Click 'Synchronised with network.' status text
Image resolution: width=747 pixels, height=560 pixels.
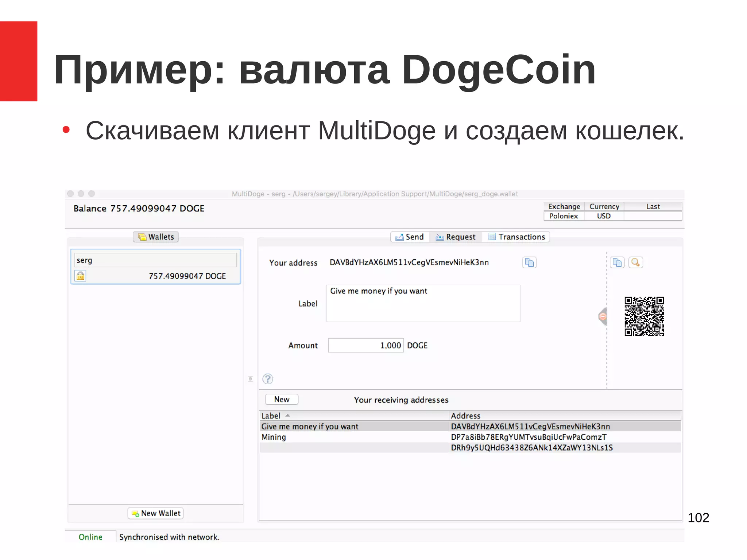pyautogui.click(x=169, y=537)
